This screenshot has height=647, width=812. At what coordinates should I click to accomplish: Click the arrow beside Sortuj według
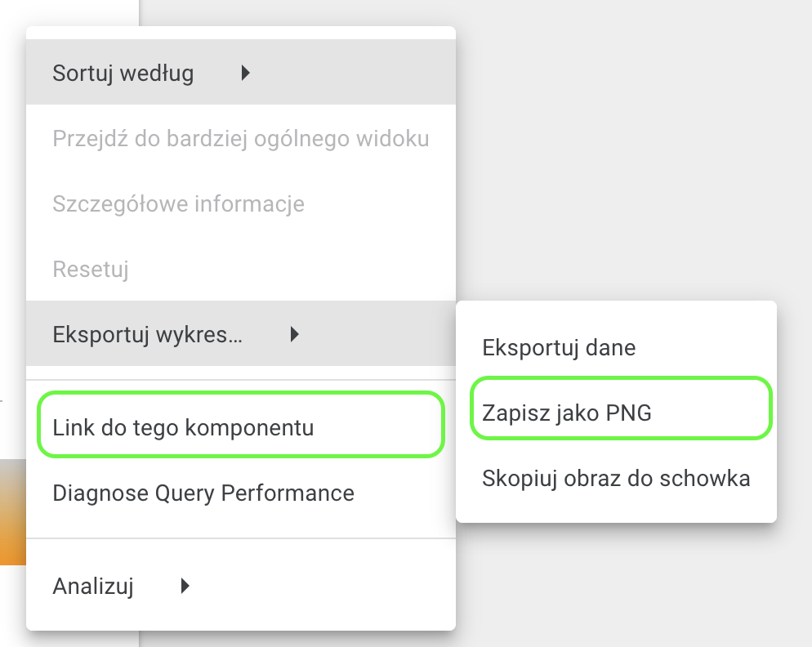(x=245, y=74)
